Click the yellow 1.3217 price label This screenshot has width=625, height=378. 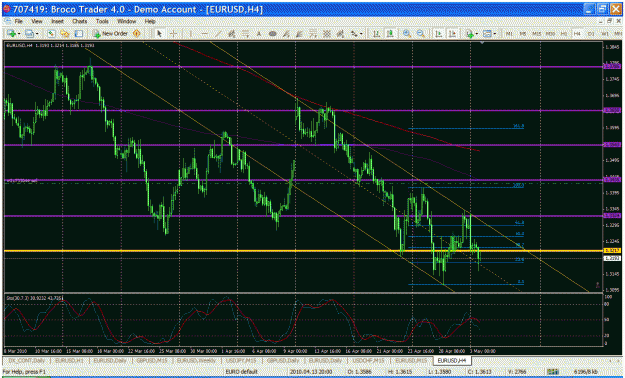click(x=612, y=250)
